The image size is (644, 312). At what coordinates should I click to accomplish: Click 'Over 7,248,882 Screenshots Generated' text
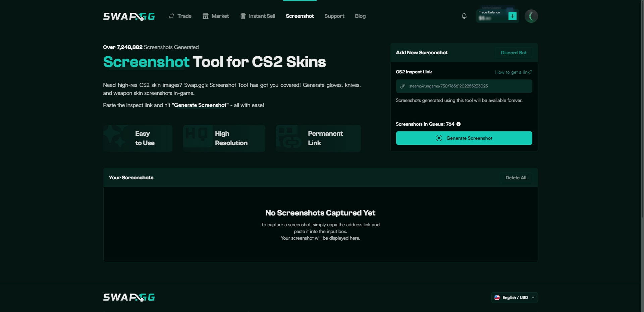[151, 47]
